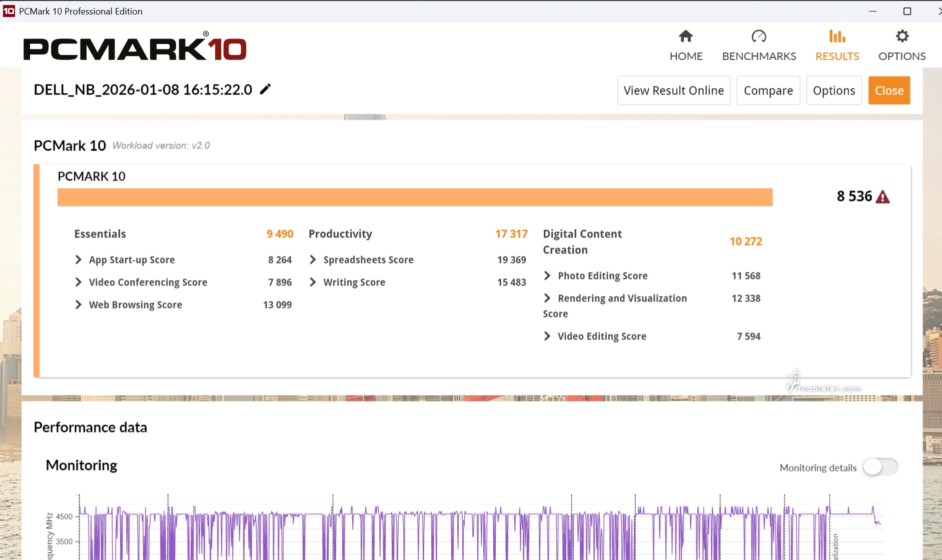942x560 pixels.
Task: Click the Results bar chart icon
Action: coord(837,36)
